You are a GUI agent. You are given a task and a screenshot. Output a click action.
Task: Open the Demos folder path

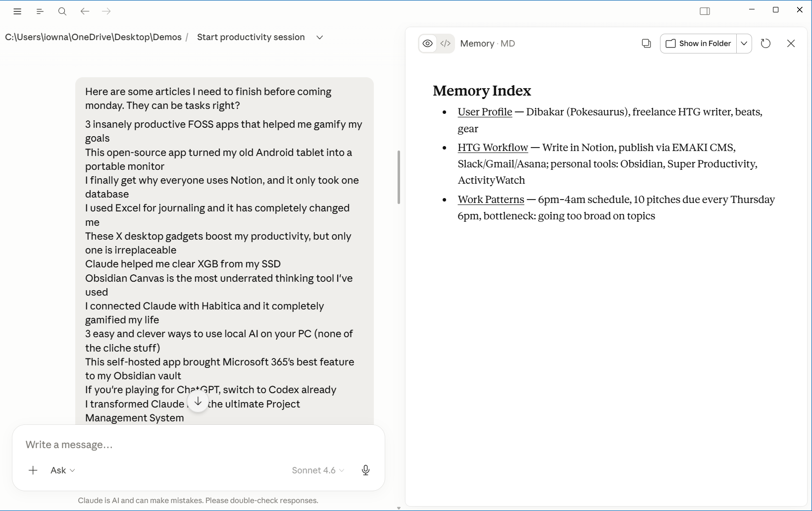pyautogui.click(x=93, y=37)
